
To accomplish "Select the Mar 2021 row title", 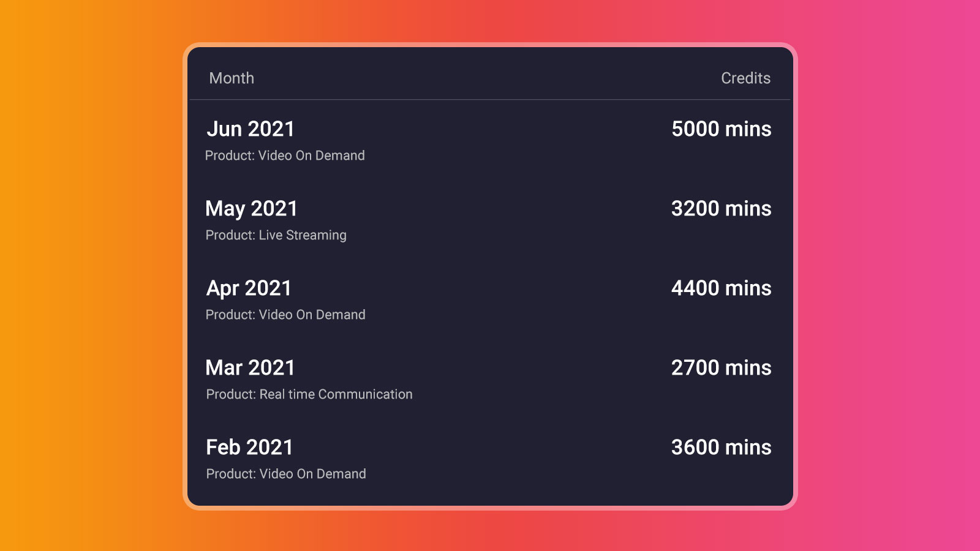I will tap(251, 368).
